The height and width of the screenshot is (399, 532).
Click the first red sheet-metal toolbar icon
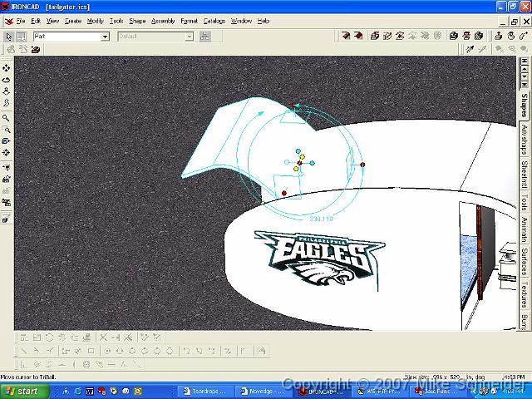click(346, 36)
